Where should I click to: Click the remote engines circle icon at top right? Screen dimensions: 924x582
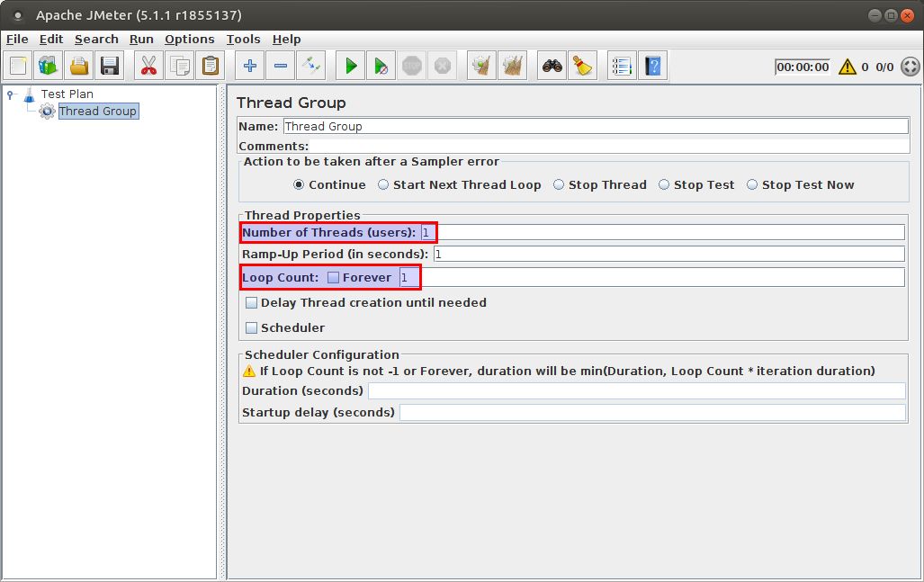[x=911, y=67]
